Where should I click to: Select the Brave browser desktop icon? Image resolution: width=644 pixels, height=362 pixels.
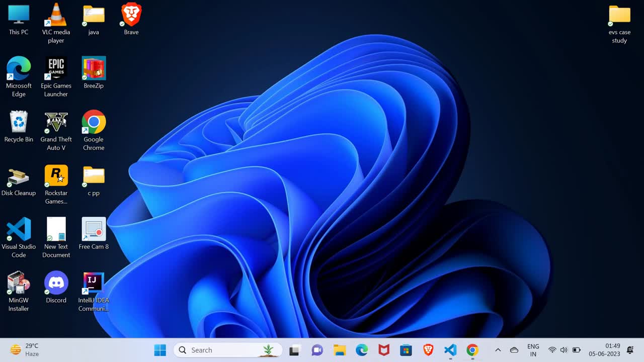(x=131, y=20)
